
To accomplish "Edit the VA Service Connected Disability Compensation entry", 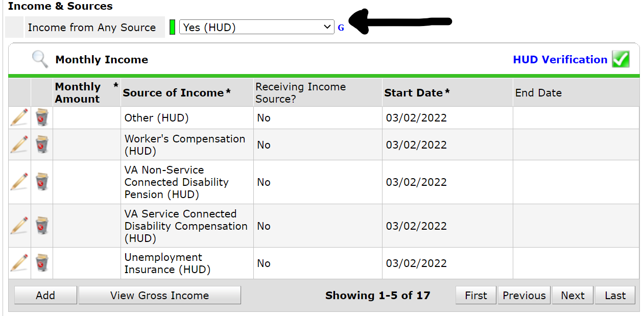I will 19,226.
